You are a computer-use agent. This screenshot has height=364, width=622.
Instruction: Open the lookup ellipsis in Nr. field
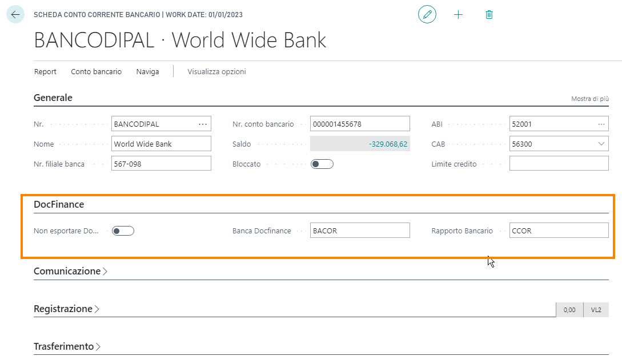203,124
